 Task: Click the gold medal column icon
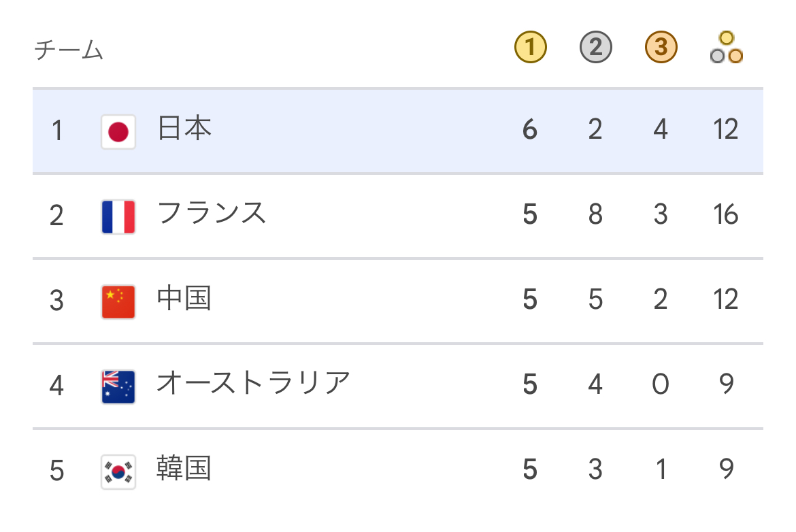pos(531,48)
